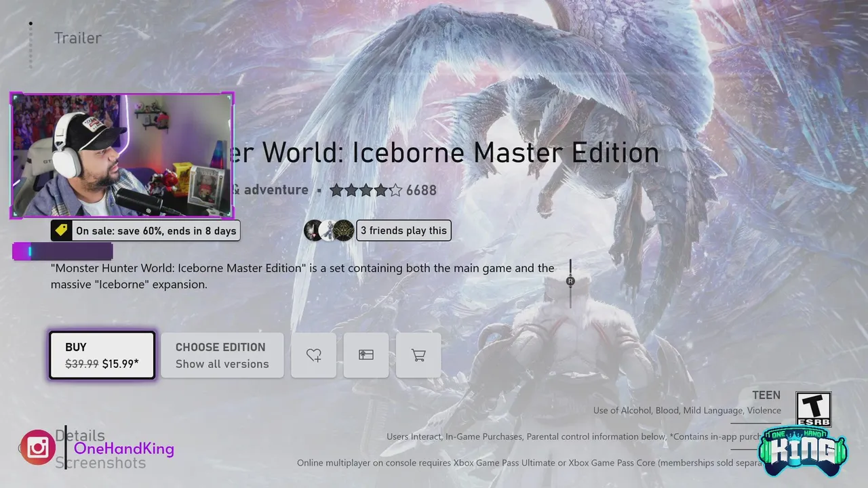Click the TEEN rating label

coord(766,395)
